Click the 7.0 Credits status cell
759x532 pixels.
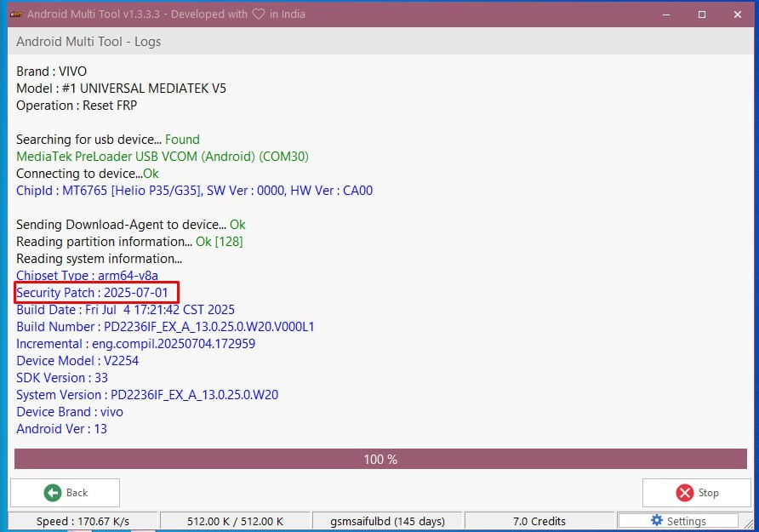click(x=539, y=521)
